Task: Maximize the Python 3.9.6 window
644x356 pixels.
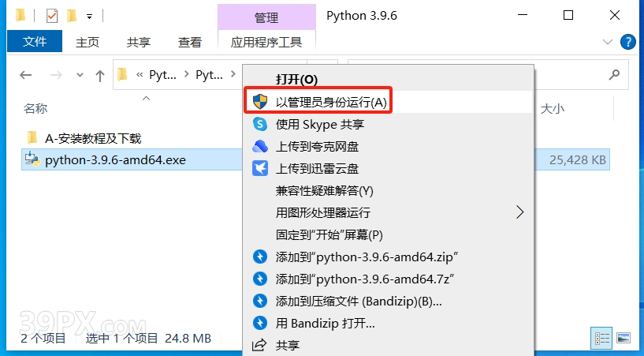Action: [568, 15]
